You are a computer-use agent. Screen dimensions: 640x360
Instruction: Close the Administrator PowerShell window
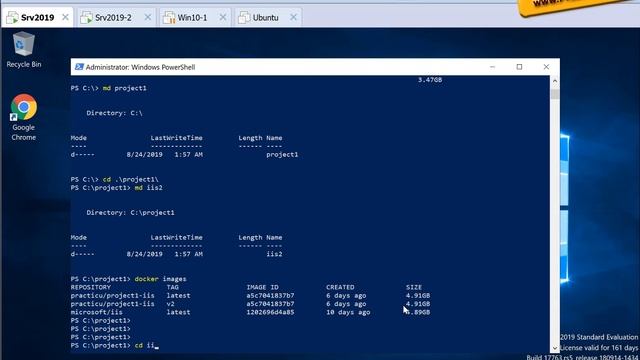coord(546,67)
